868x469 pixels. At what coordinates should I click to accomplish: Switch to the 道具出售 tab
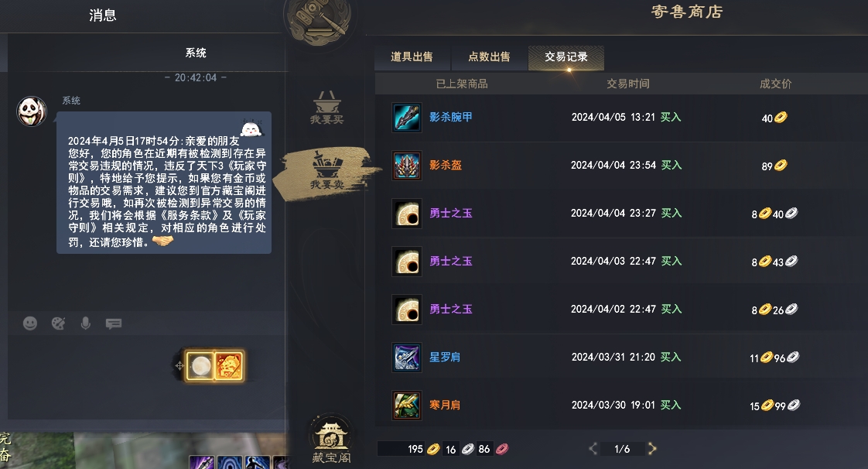coord(412,57)
